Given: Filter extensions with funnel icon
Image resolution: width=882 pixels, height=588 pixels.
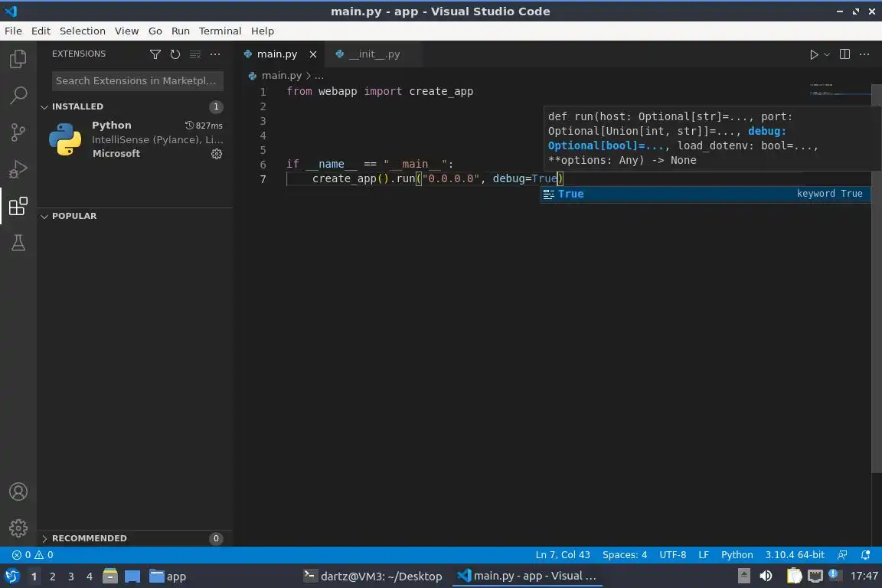Looking at the screenshot, I should click(155, 54).
